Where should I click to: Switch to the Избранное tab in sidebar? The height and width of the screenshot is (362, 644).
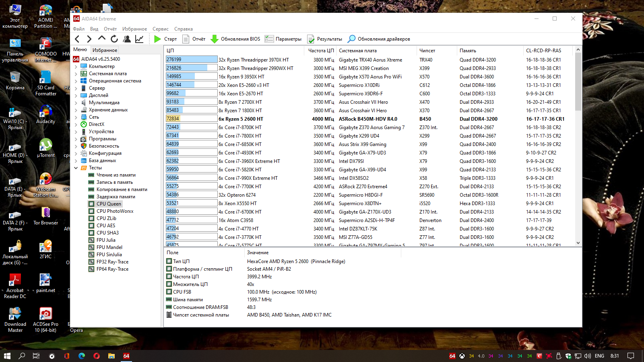105,50
